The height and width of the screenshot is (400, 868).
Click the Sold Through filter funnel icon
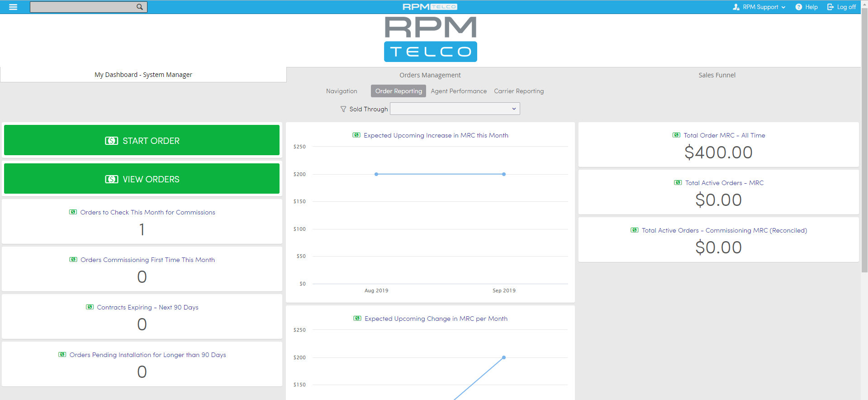343,109
